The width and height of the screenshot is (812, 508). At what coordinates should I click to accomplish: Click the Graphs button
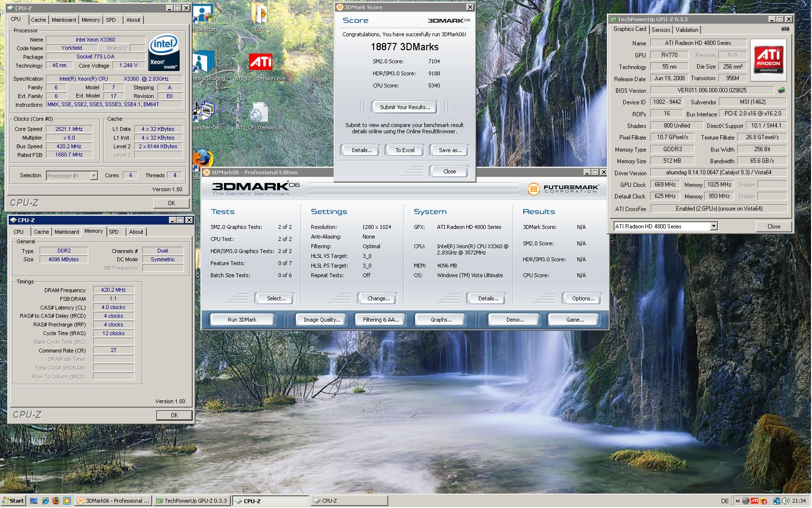coord(441,320)
